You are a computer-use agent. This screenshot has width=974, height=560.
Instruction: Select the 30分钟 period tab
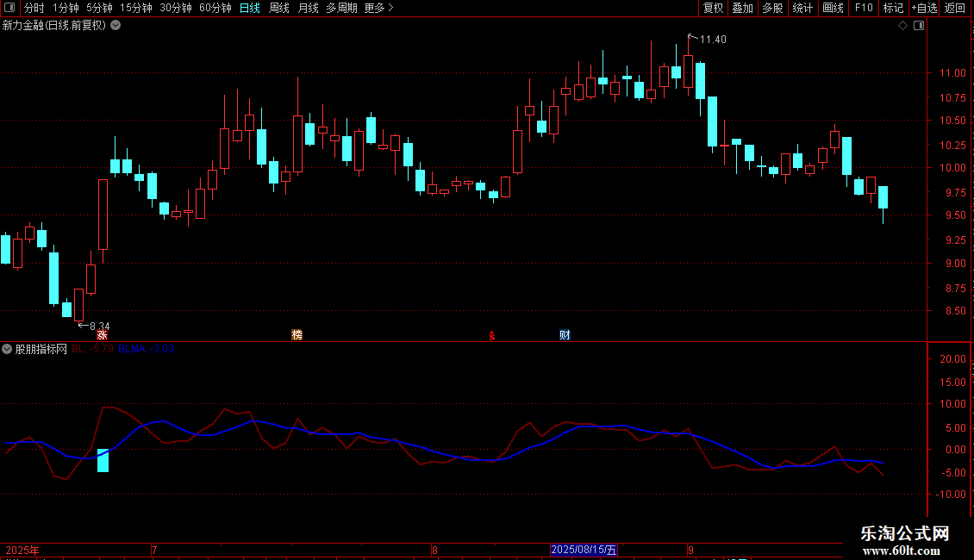(176, 8)
